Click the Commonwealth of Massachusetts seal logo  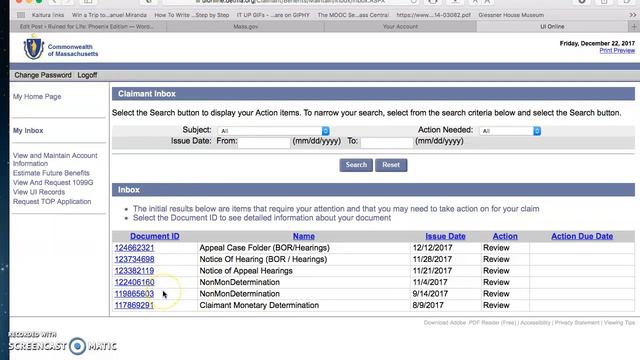33,48
